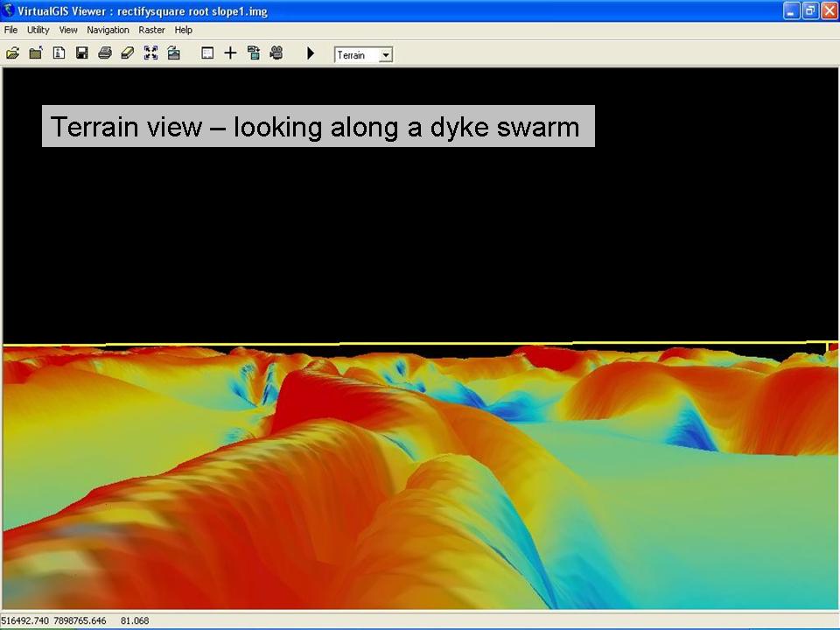Start flight with the play arrow

pyautogui.click(x=310, y=53)
